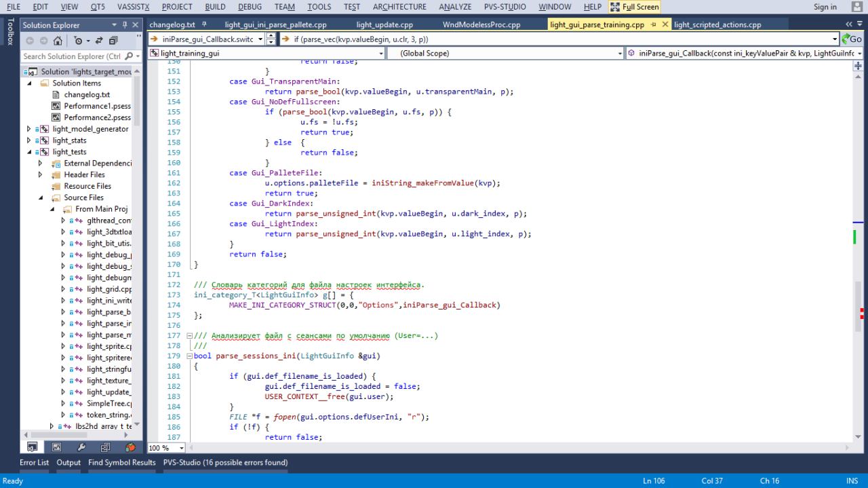Open Property Manager wrench tab icon
Screen dimensions: 868x488
tap(81, 447)
